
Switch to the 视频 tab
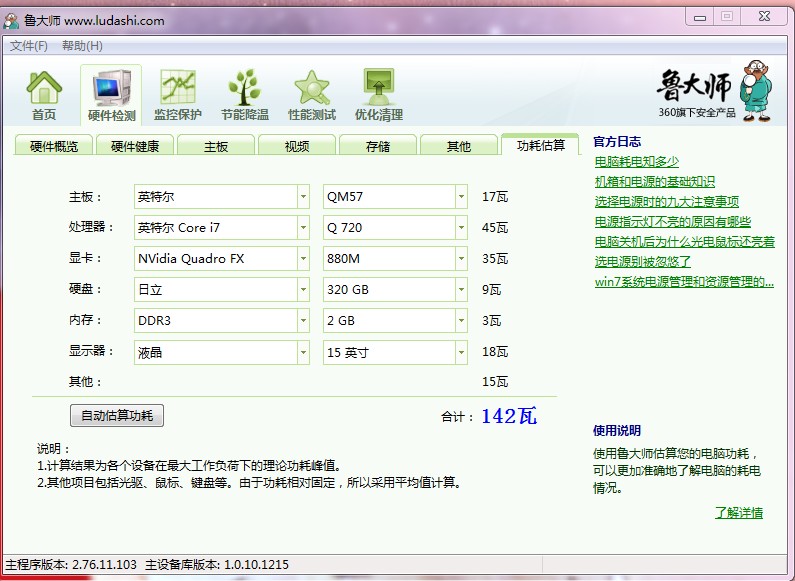(297, 146)
